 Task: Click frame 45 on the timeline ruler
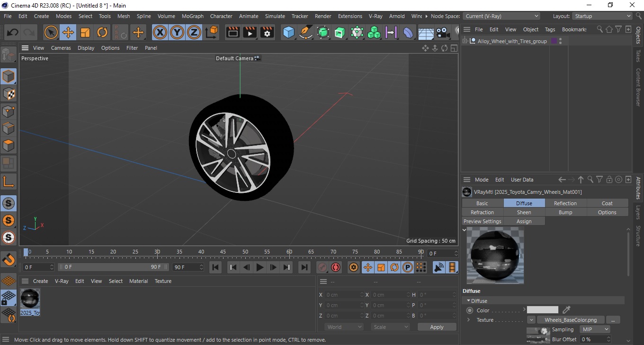223,252
